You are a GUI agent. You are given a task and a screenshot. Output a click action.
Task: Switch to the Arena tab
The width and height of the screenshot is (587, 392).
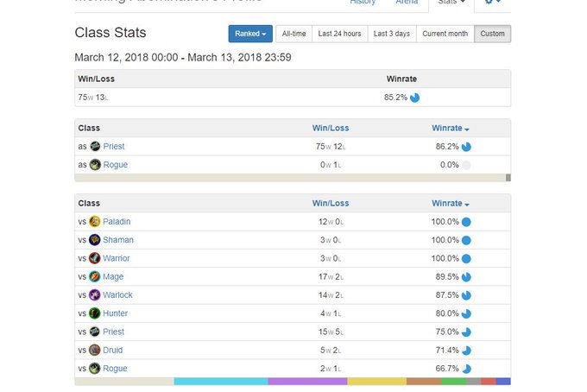pyautogui.click(x=407, y=3)
